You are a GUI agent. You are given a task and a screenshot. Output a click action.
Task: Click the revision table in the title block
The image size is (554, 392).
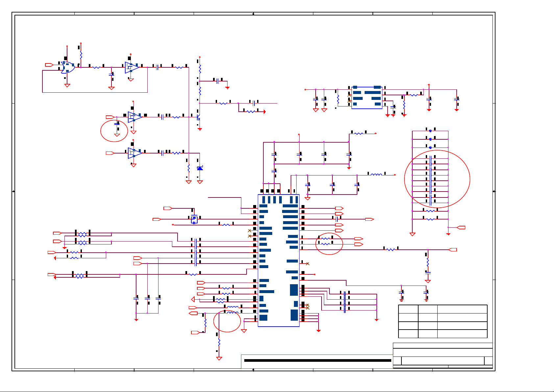[443, 321]
